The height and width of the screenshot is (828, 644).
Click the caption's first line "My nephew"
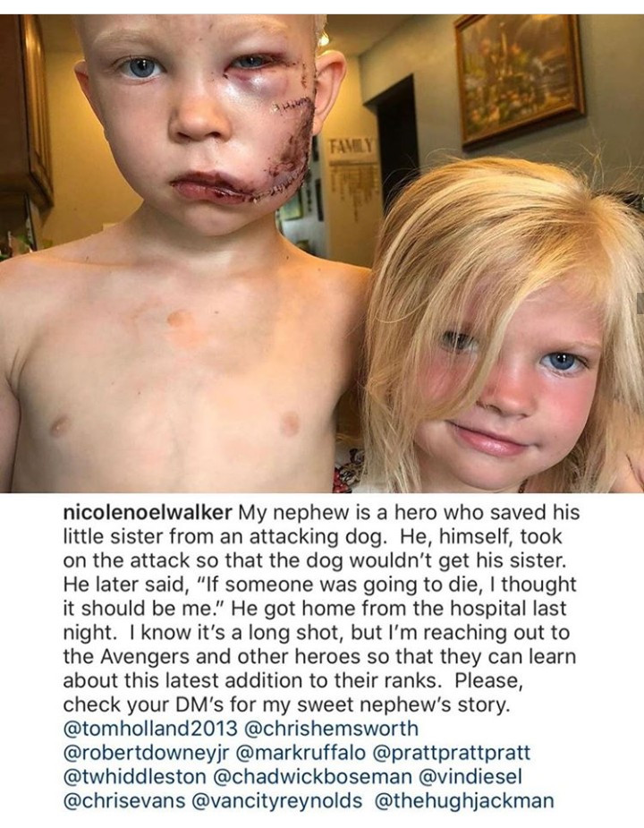point(410,513)
